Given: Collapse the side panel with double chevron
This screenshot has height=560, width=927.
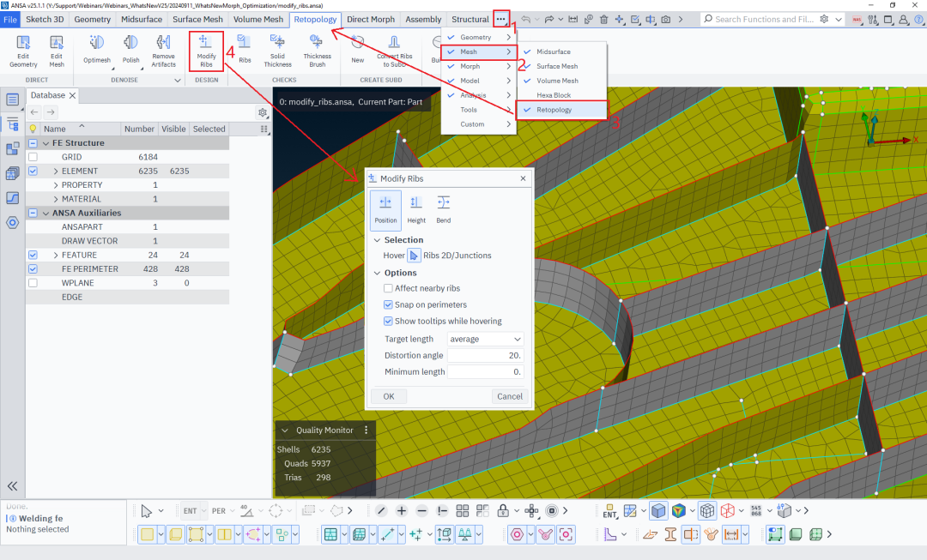Looking at the screenshot, I should point(12,486).
